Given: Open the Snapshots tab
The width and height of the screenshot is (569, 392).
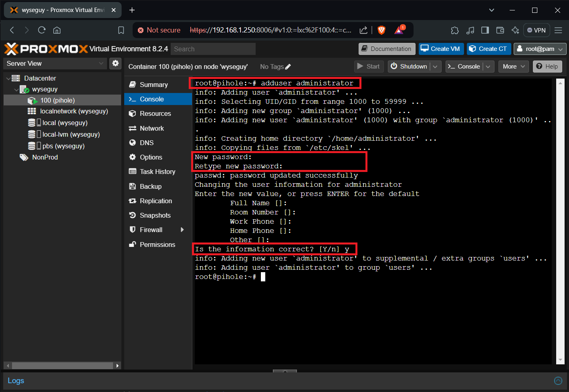Looking at the screenshot, I should coord(158,215).
